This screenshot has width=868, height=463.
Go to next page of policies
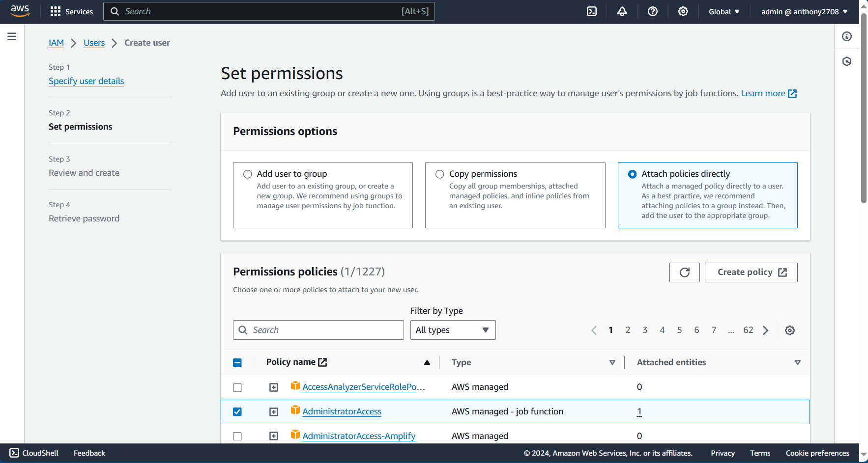(x=766, y=330)
